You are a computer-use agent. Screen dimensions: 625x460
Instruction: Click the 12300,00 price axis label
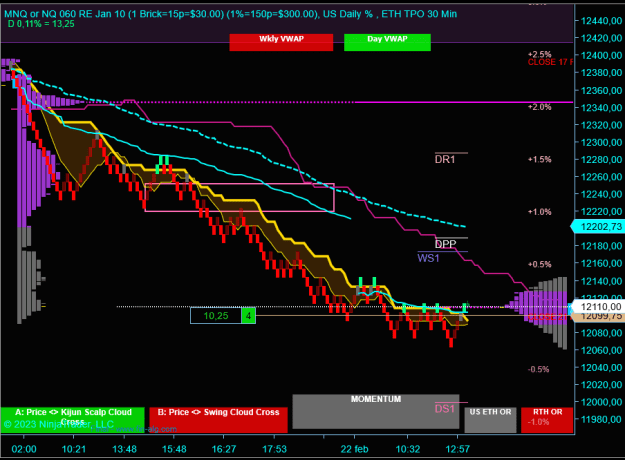point(601,142)
